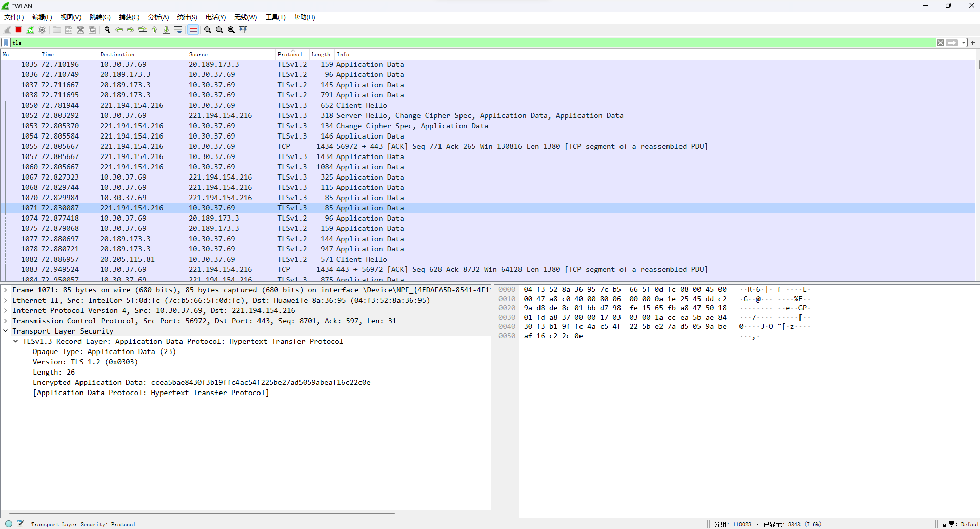The width and height of the screenshot is (980, 529).
Task: Toggle packet colorize rules button
Action: coord(193,30)
